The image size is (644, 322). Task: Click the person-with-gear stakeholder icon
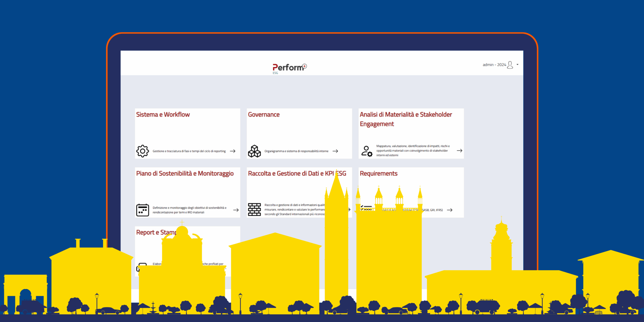coord(367,151)
